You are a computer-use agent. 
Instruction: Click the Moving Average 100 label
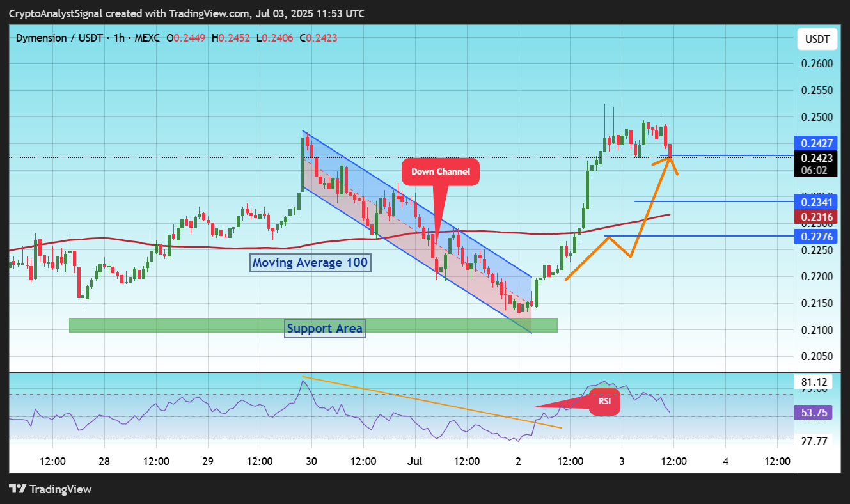click(x=310, y=262)
